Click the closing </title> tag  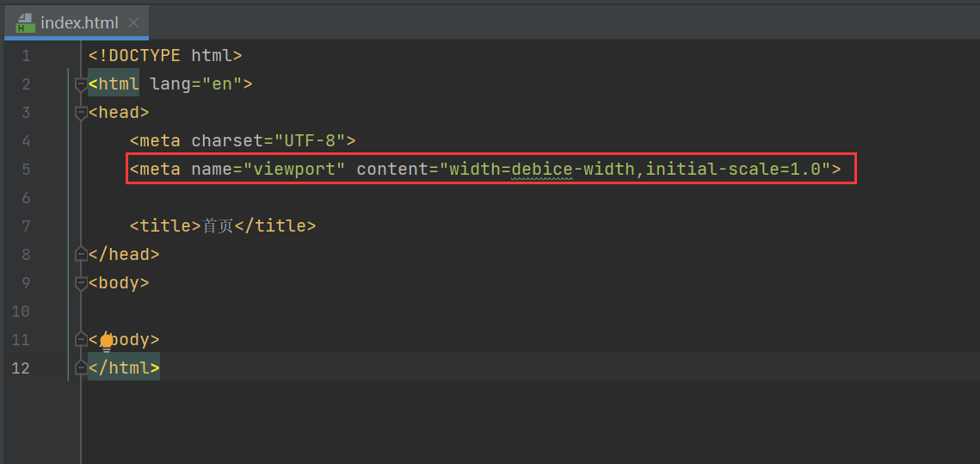click(274, 226)
